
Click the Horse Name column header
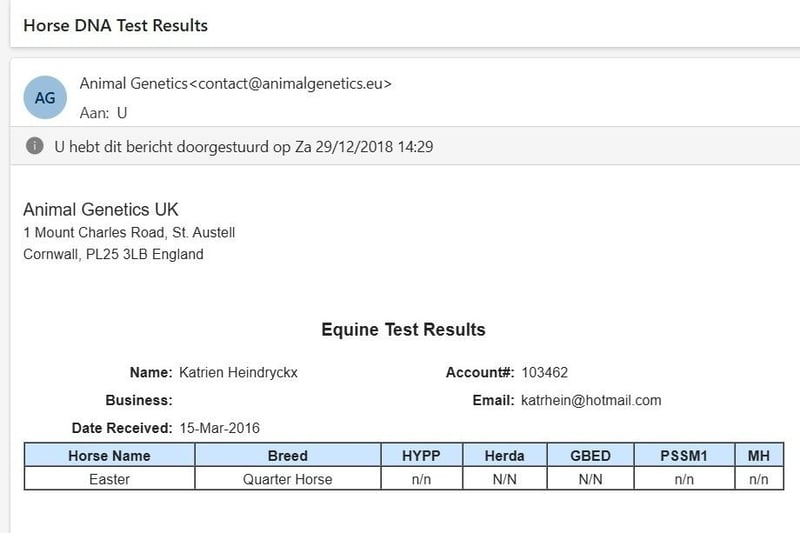coord(109,455)
